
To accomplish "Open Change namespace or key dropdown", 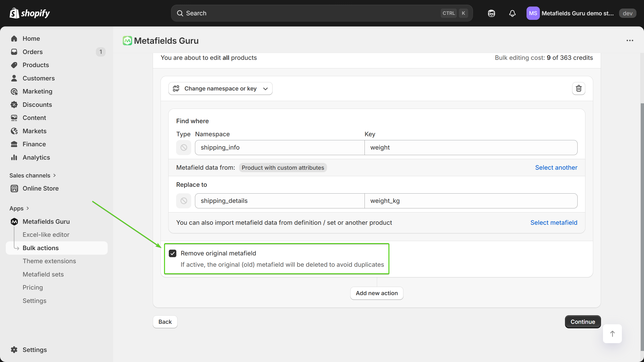I will pyautogui.click(x=220, y=88).
